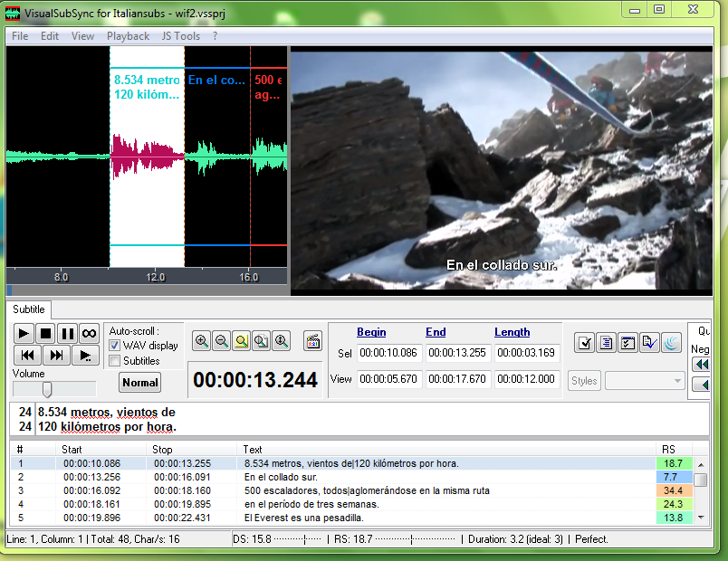Select the Subtitle tab
Image resolution: width=728 pixels, height=561 pixels.
point(28,309)
